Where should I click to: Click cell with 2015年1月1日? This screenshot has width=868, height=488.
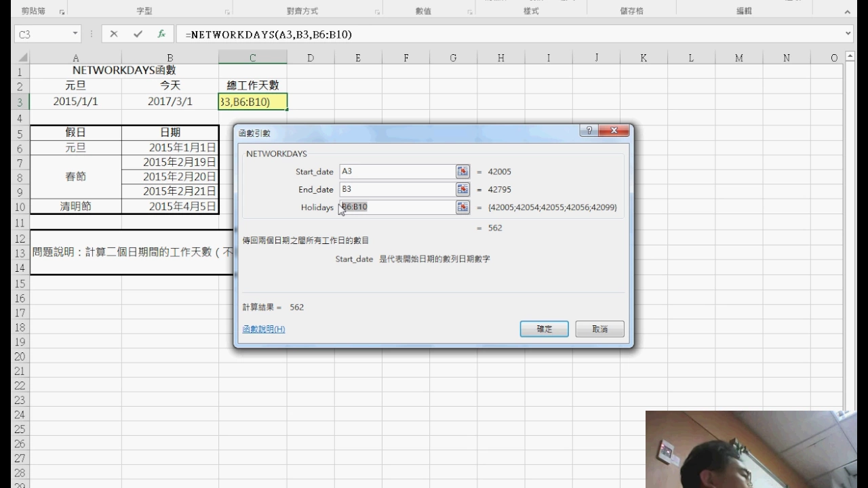(x=170, y=148)
